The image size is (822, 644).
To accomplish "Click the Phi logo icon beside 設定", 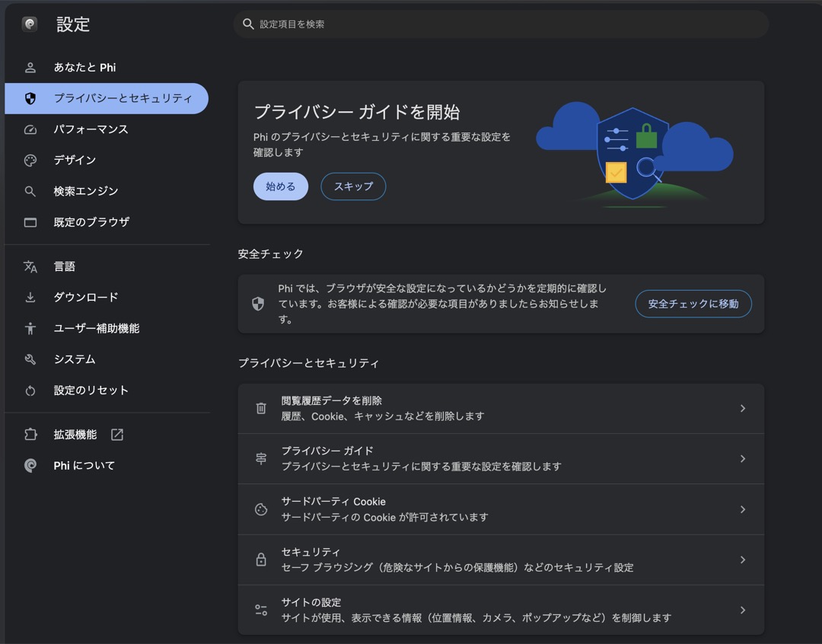I will tap(30, 24).
